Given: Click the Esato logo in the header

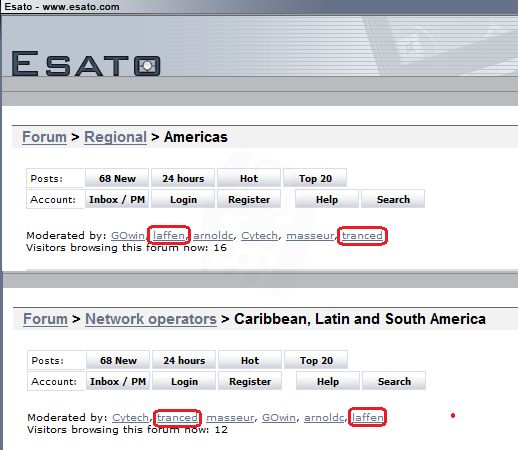Looking at the screenshot, I should 86,63.
